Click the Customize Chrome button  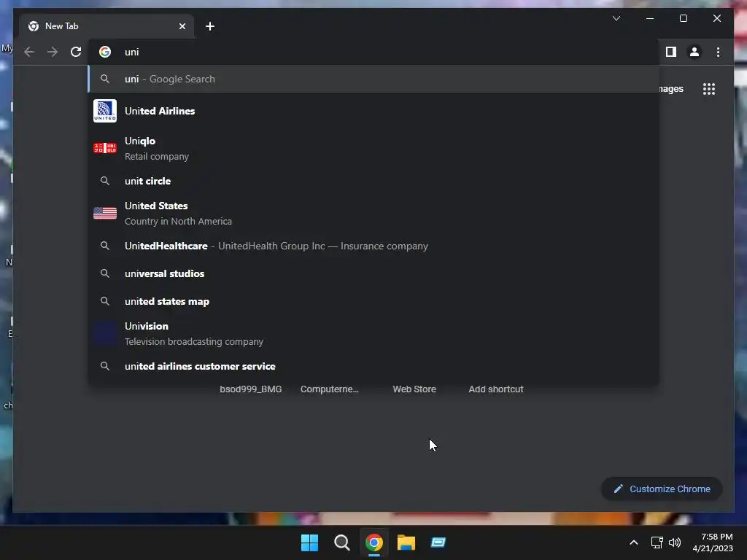(x=661, y=489)
